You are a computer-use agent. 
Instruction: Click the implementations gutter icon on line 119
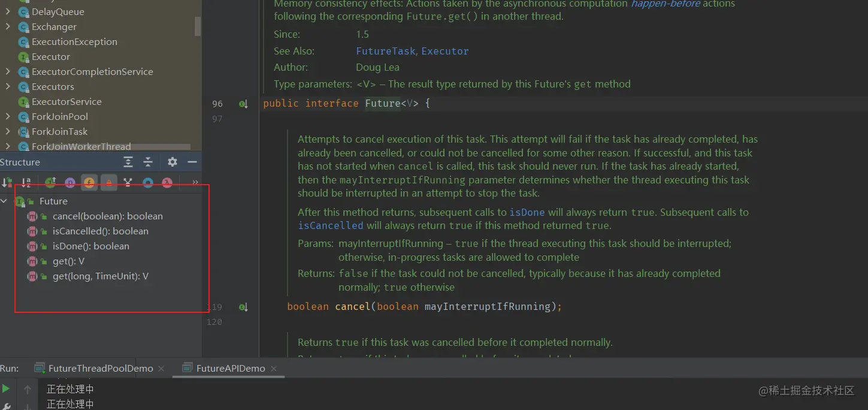(x=243, y=307)
